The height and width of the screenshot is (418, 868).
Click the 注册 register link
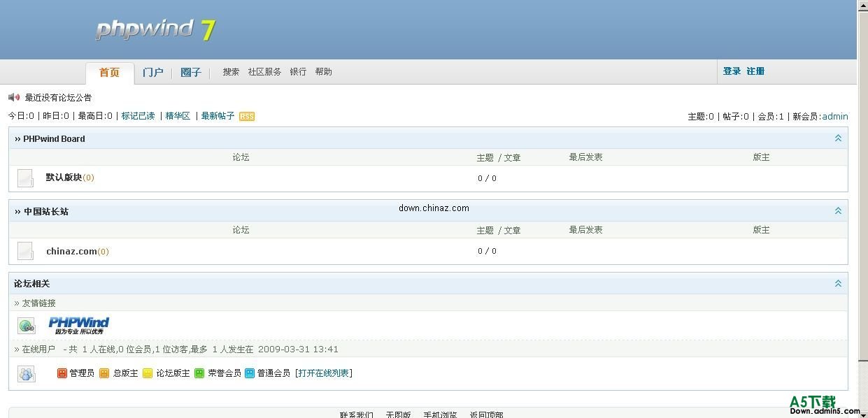755,71
